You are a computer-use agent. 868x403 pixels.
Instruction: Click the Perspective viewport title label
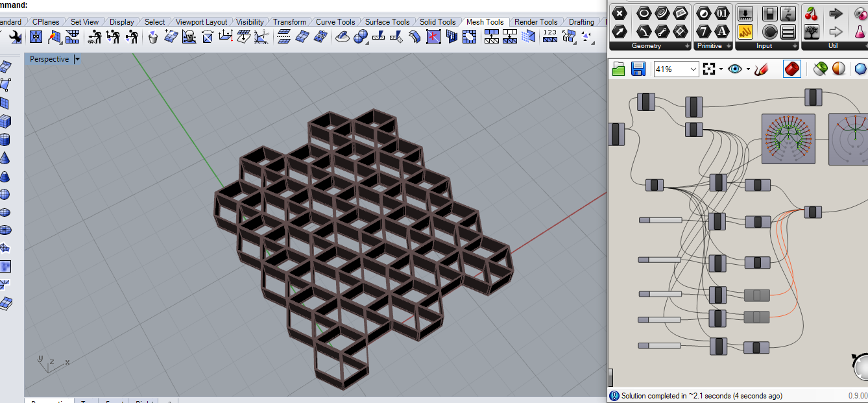49,59
